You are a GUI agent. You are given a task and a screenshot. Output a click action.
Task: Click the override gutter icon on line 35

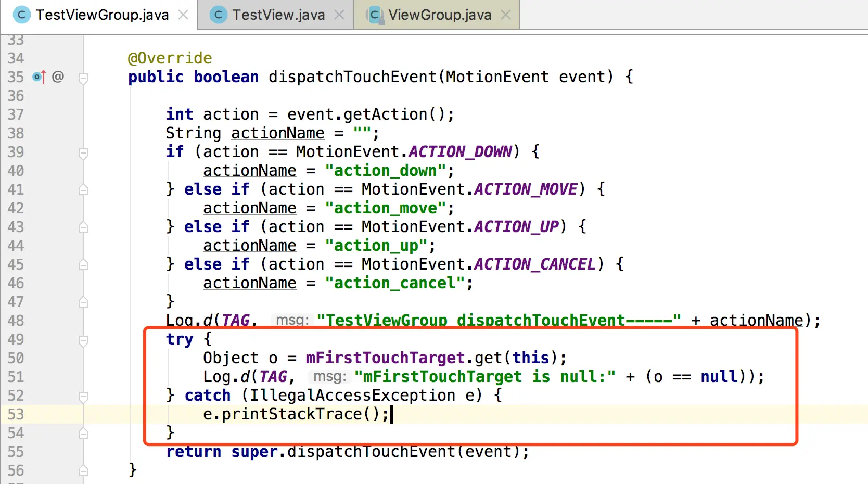(x=39, y=77)
